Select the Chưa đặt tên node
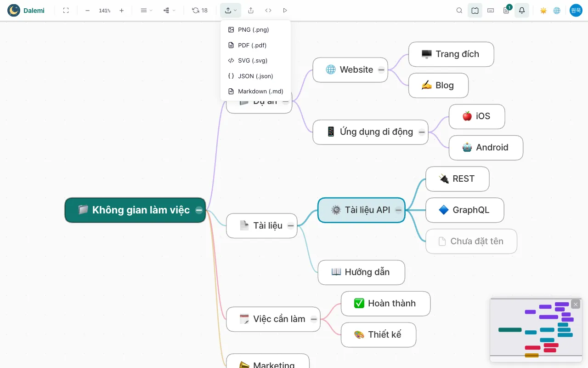This screenshot has height=368, width=588. pos(471,241)
